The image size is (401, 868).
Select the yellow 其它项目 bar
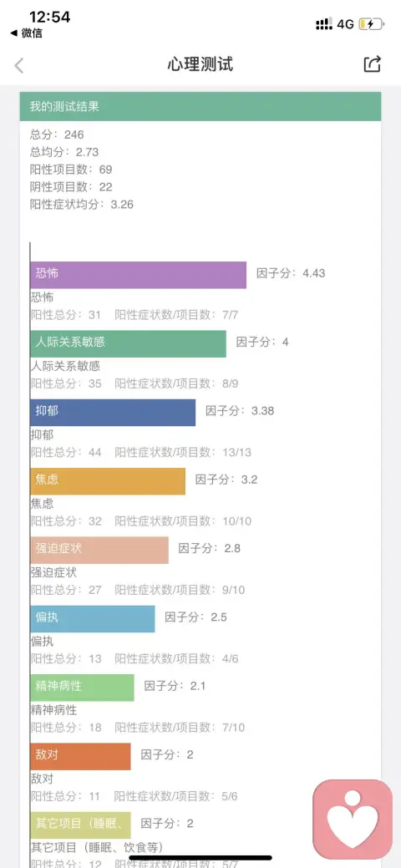[80, 825]
